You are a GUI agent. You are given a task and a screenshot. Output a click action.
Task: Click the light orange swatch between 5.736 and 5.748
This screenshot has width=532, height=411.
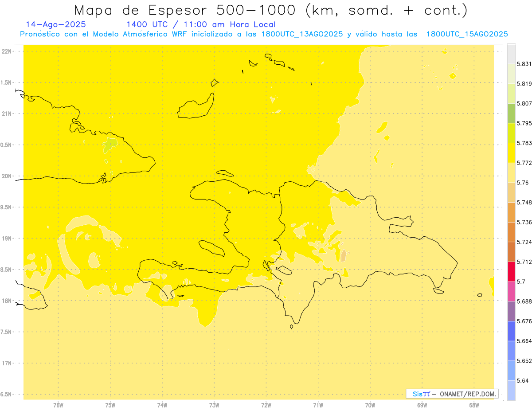(x=511, y=212)
